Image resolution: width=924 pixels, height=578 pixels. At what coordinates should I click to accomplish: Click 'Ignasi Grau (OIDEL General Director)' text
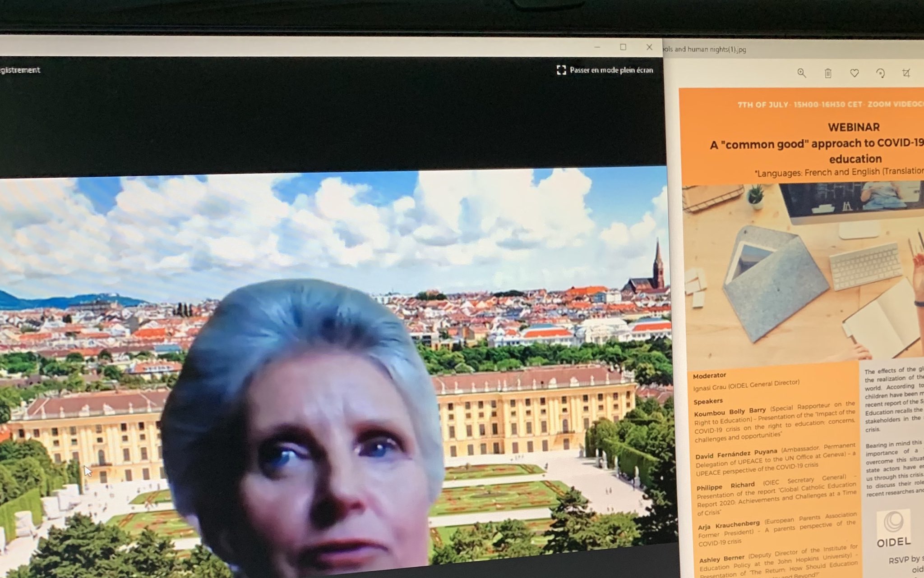[x=746, y=385]
